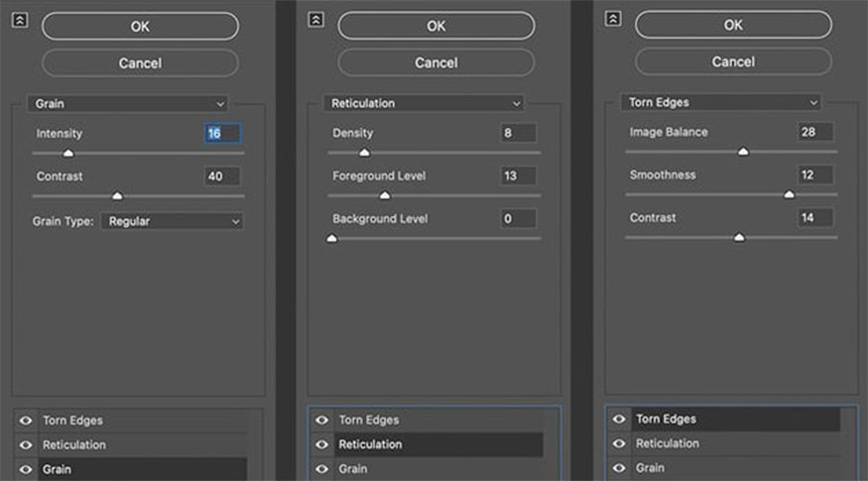Click OK in the Grain panel
Image resolution: width=868 pixels, height=481 pixels.
tap(140, 27)
